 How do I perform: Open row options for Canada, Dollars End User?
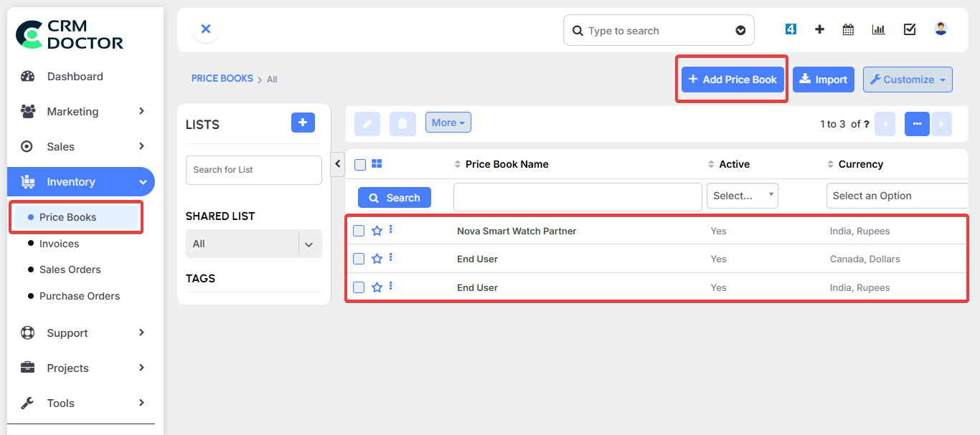(x=390, y=258)
